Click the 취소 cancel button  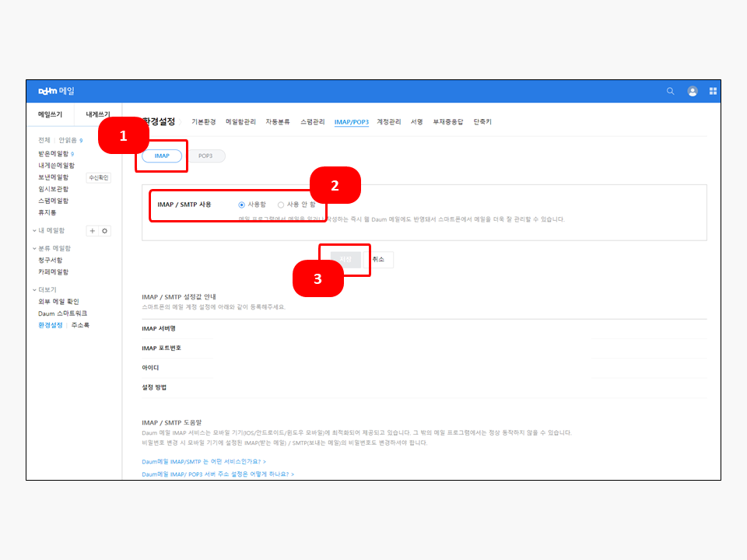[378, 259]
